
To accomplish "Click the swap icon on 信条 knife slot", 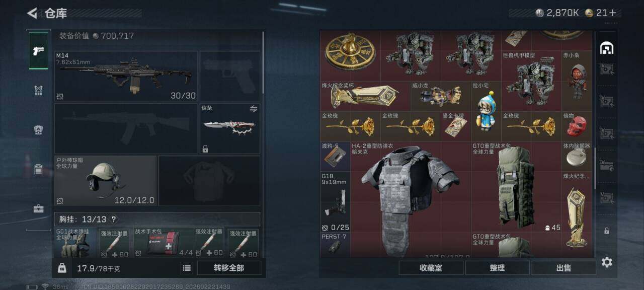I will (254, 108).
